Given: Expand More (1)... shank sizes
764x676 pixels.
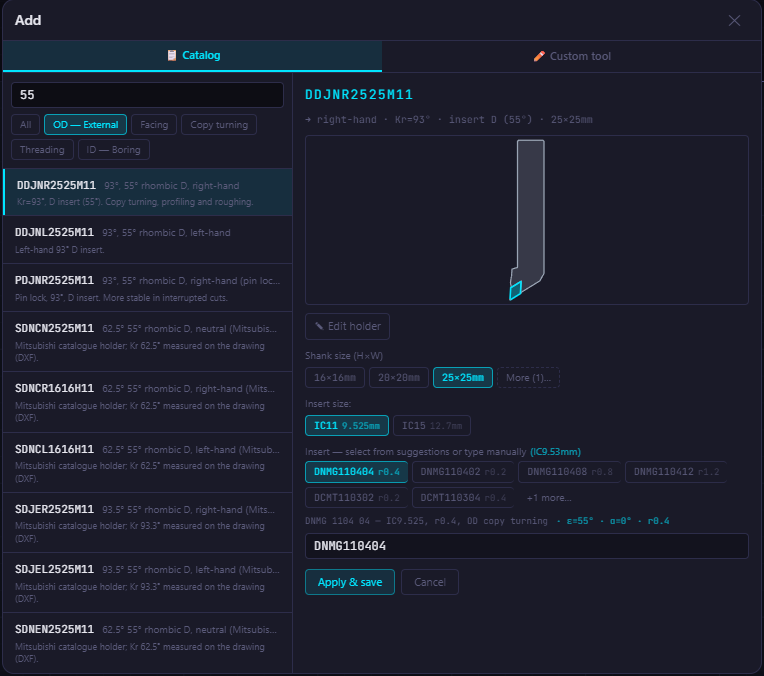Looking at the screenshot, I should [x=528, y=378].
